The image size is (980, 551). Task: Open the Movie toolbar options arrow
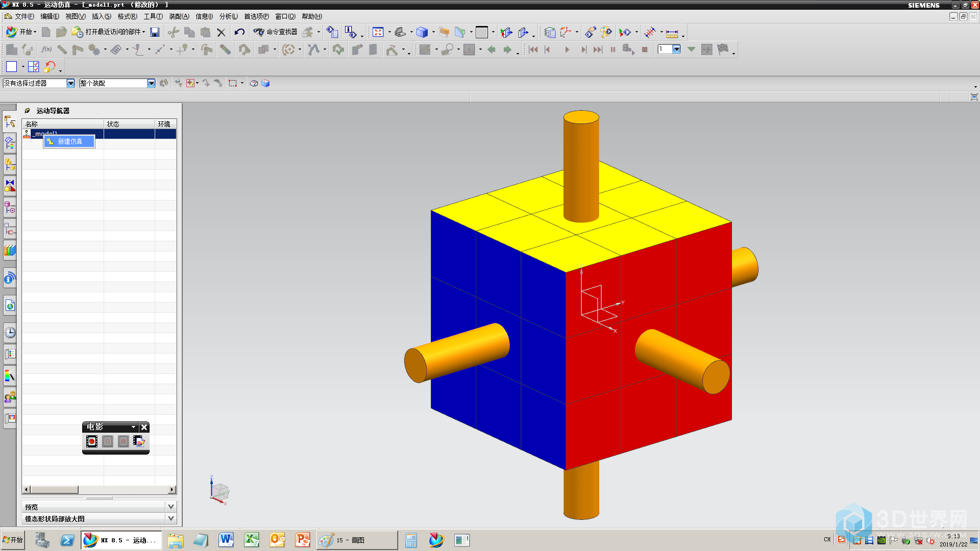pos(133,427)
